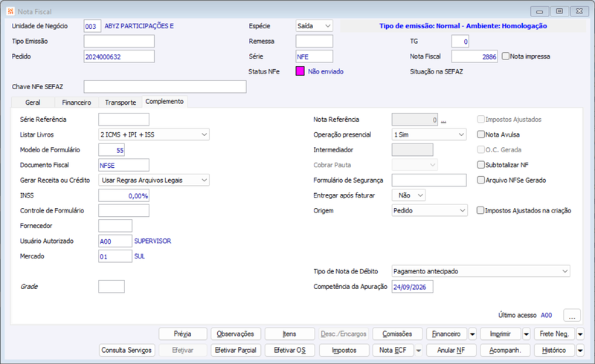Image resolution: width=595 pixels, height=364 pixels.
Task: Open the Entregar após faturar dropdown
Action: point(408,195)
